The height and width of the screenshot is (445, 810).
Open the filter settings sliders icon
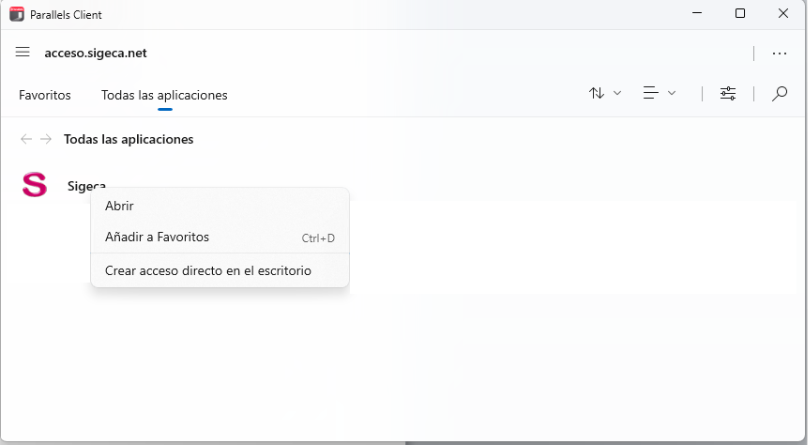728,94
